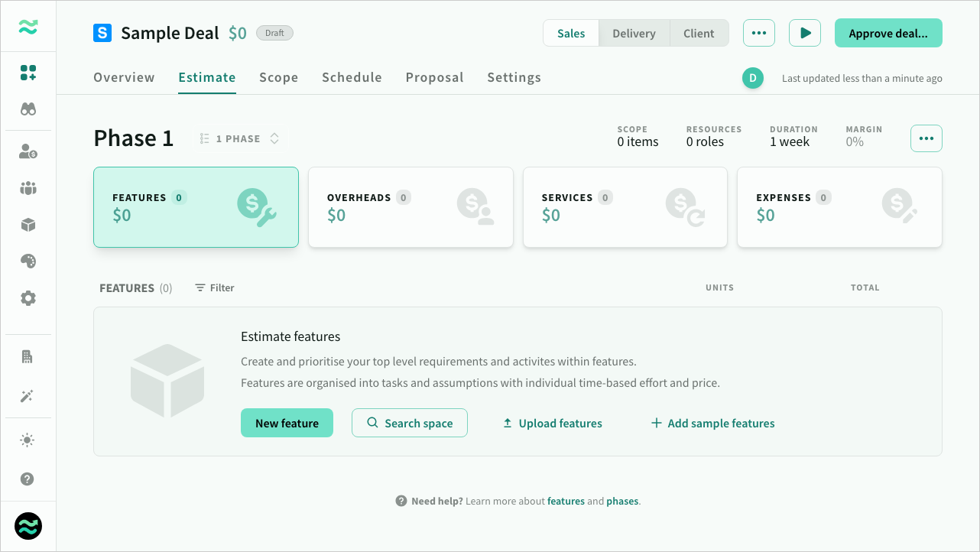
Task: Open the color palette icon in sidebar
Action: [28, 261]
